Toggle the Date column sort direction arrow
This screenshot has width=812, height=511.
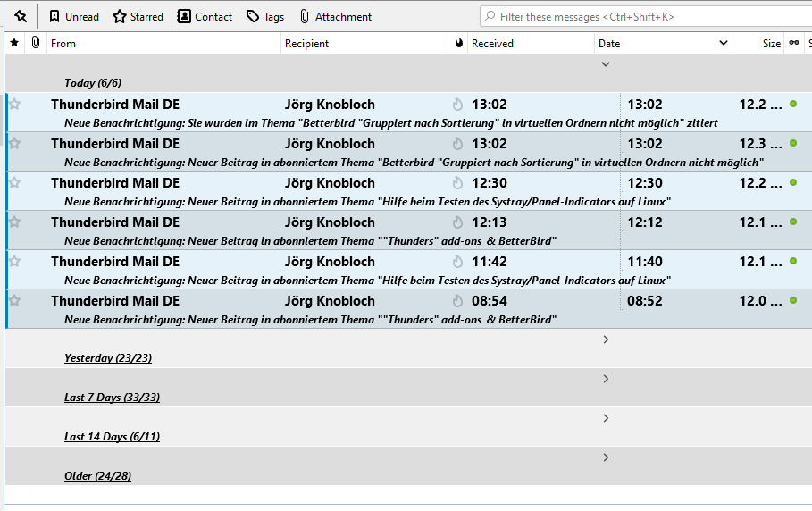click(724, 43)
